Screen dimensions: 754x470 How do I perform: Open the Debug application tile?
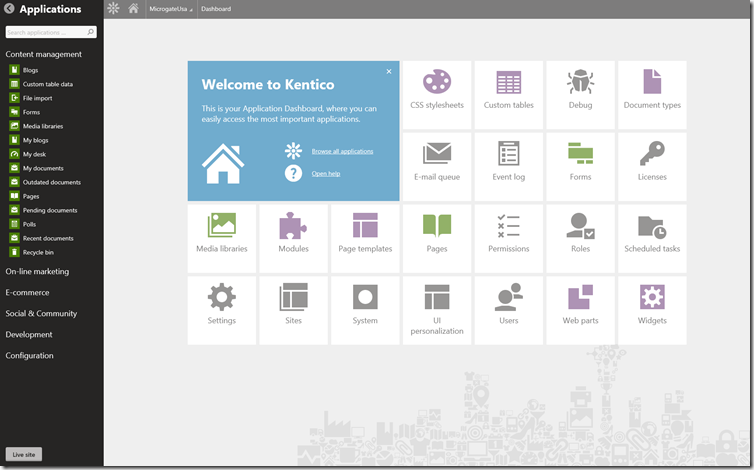(580, 95)
